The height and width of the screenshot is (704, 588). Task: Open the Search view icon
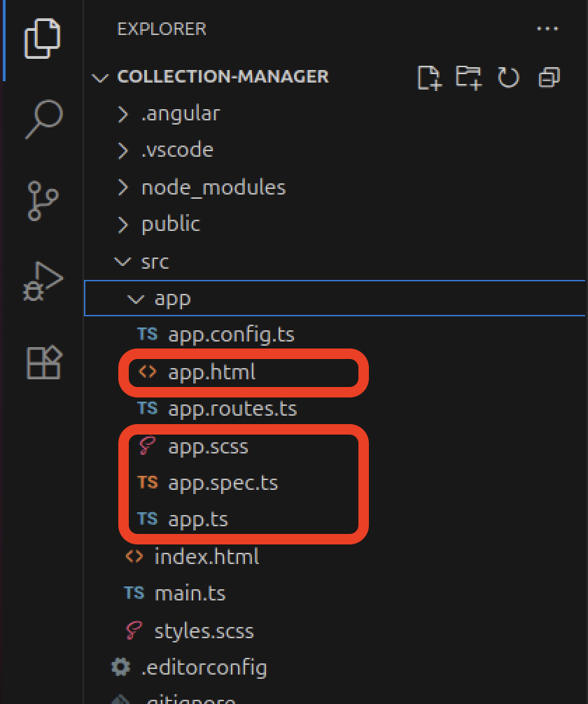coord(43,119)
